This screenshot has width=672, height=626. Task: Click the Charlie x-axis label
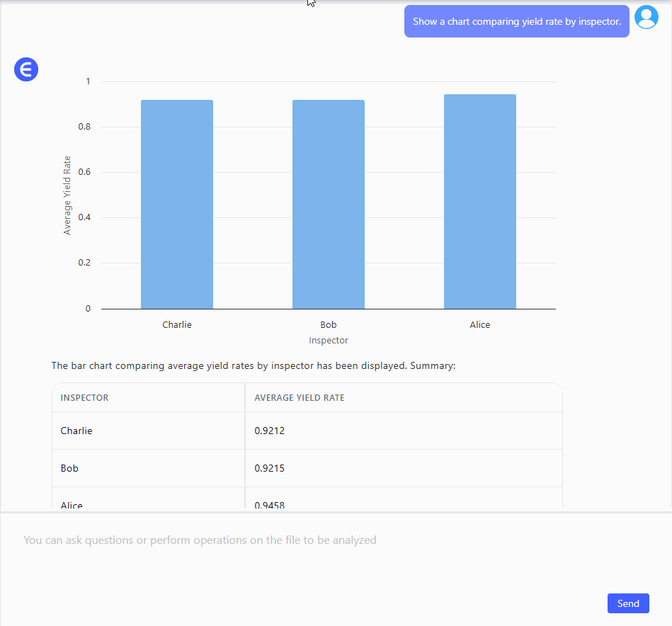(177, 325)
